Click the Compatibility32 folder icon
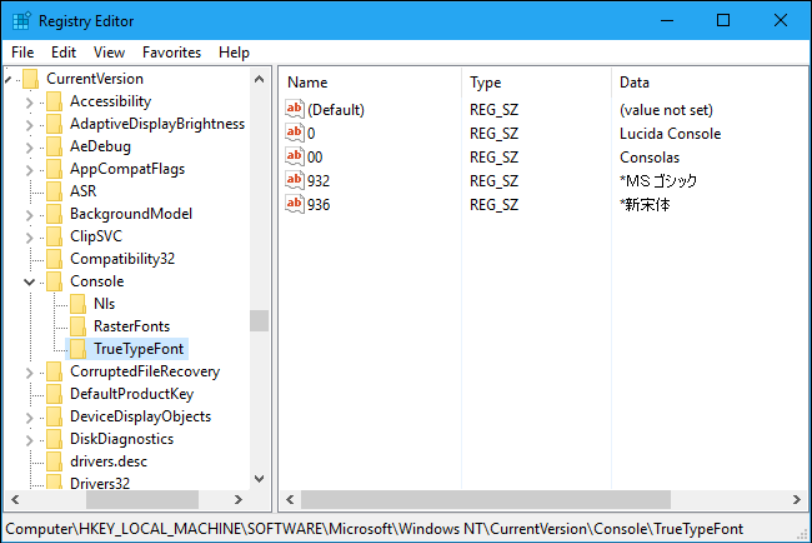Viewport: 812px width, 543px height. (54, 259)
